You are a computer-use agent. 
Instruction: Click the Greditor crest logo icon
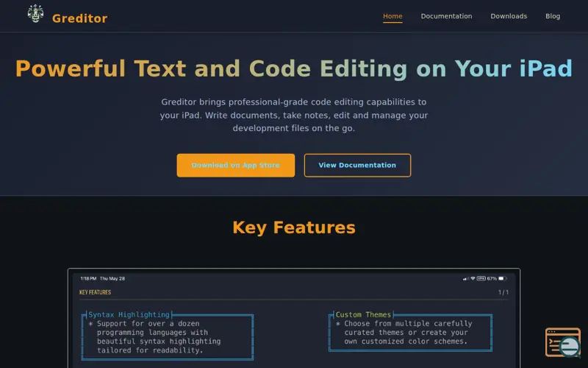click(x=35, y=13)
